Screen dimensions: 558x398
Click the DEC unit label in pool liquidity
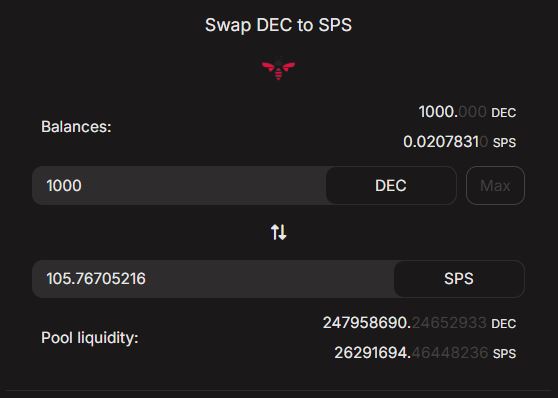click(x=504, y=324)
